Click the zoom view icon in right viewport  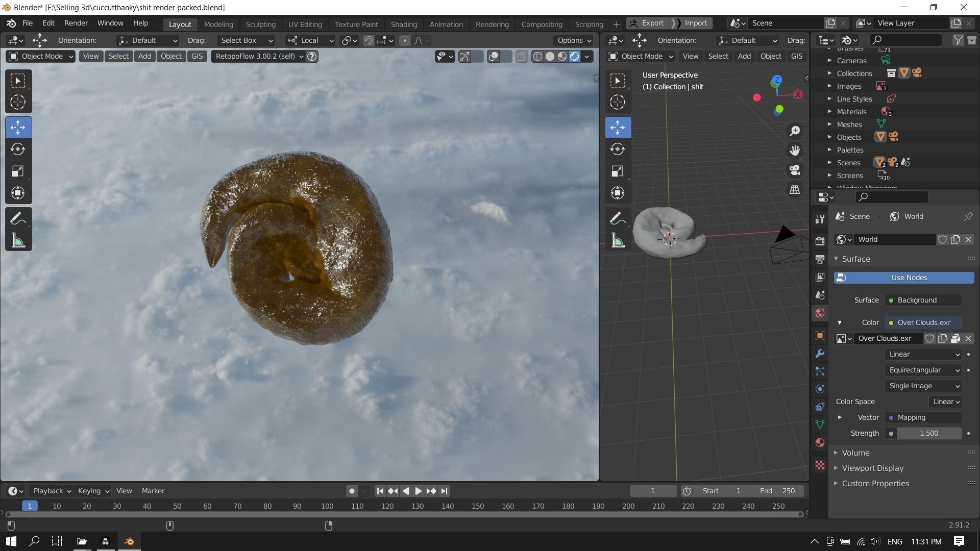[x=795, y=131]
